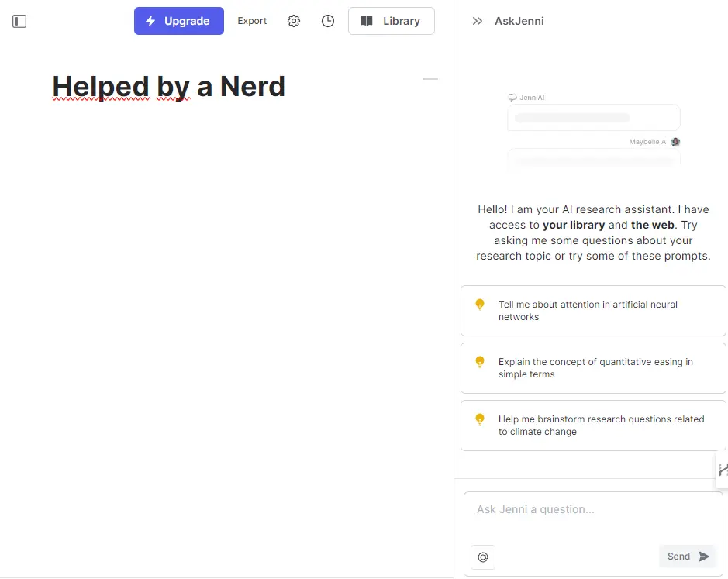
Task: Click lightbulb icon beside quantitative easing prompt
Action: 480,362
